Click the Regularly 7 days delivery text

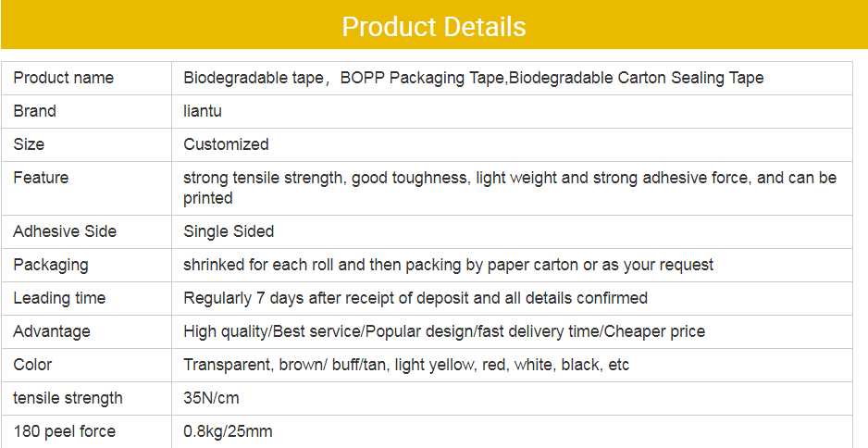tap(415, 298)
